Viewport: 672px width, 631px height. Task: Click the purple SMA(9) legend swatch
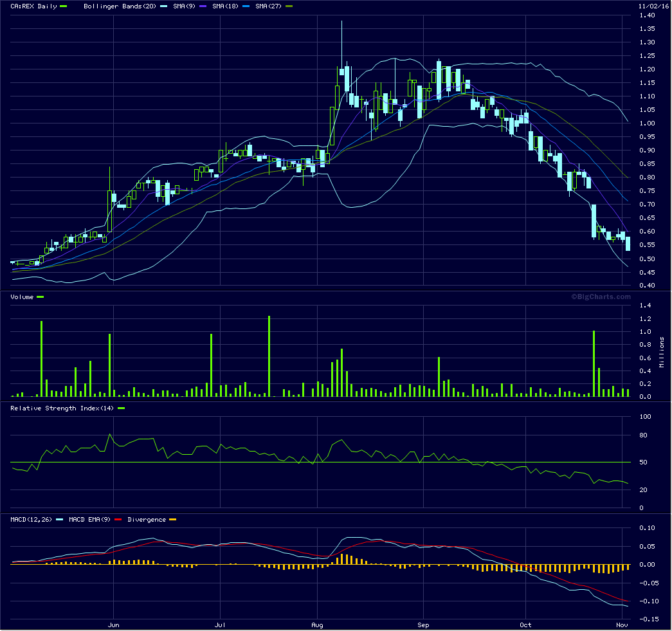pyautogui.click(x=203, y=6)
